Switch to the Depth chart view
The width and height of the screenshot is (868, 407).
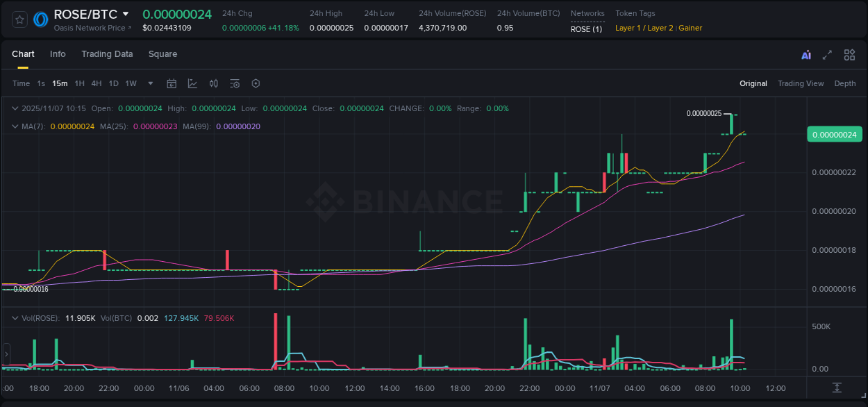(x=844, y=83)
